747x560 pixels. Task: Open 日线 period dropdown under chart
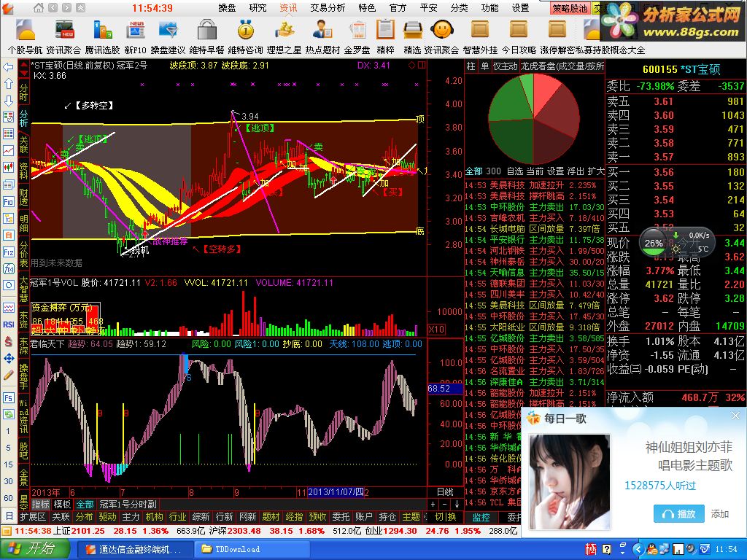[x=445, y=491]
